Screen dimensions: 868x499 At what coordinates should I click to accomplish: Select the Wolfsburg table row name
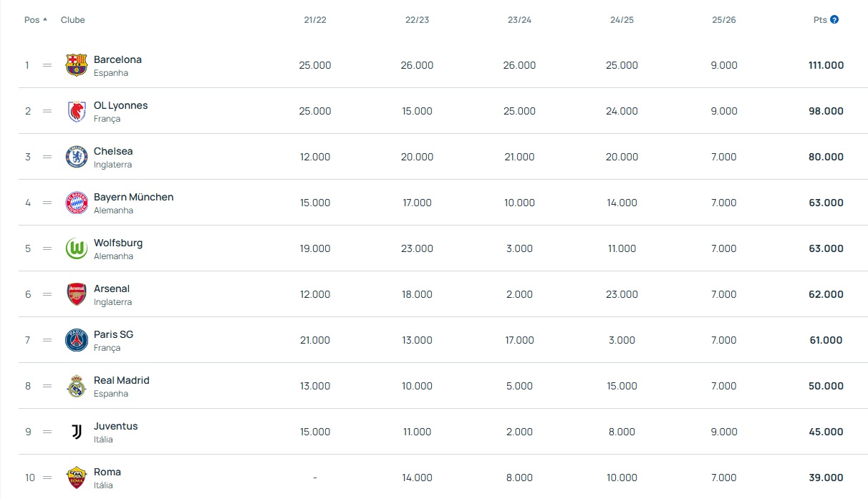tap(118, 243)
